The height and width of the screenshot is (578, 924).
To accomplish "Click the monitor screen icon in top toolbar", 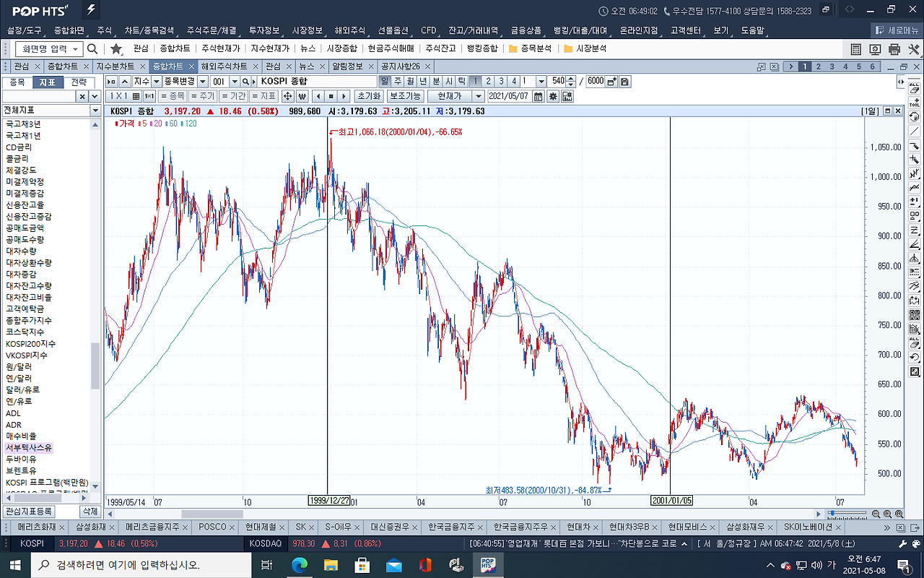I will 875,49.
